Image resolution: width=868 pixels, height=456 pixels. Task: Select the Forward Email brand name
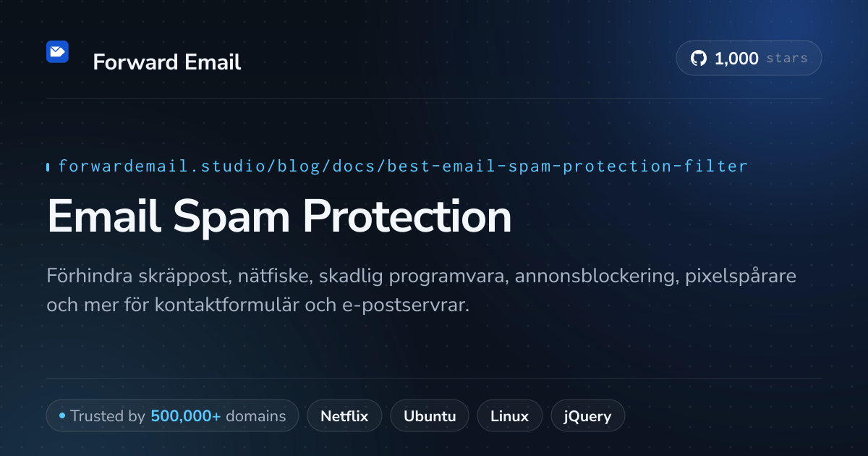167,62
